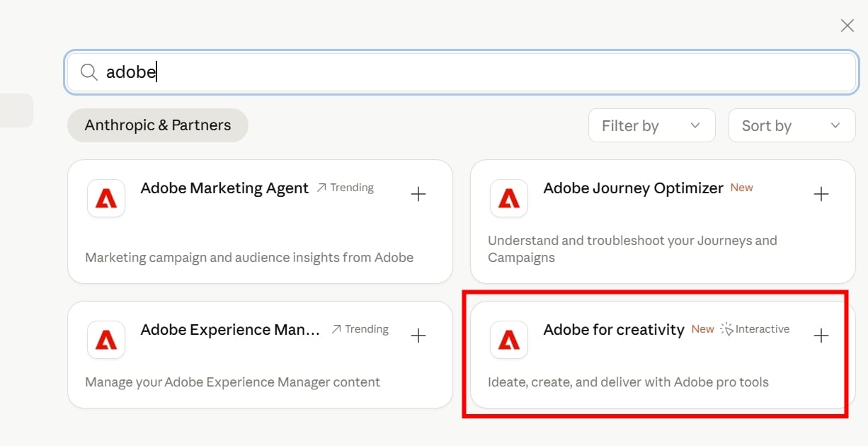This screenshot has height=446, width=868.
Task: Click the New badge on Adobe for creativity
Action: [702, 329]
